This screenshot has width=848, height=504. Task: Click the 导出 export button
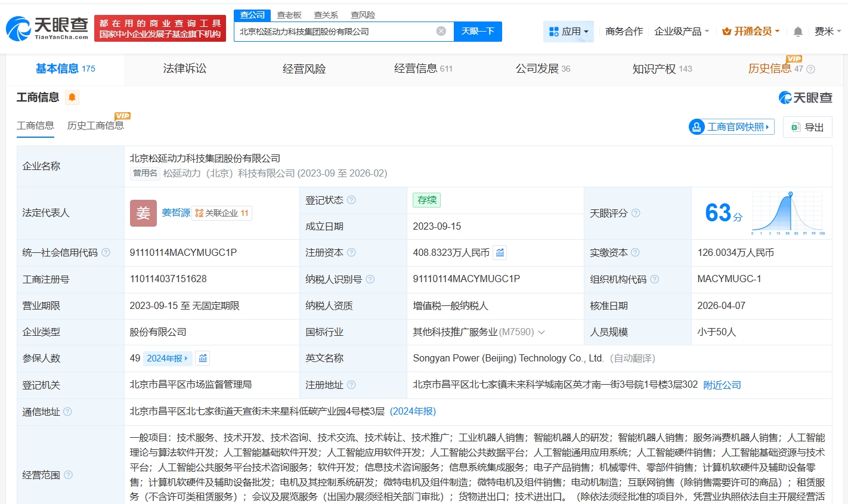[807, 127]
